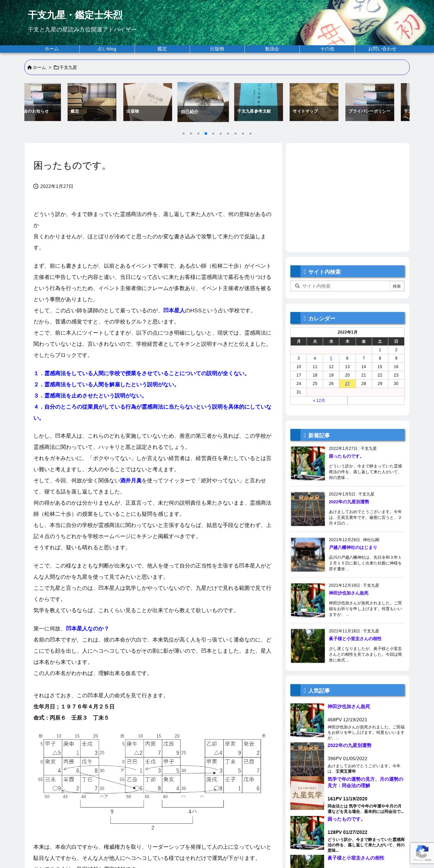The image size is (434, 868).
Task: Open recent post 神田沙也加さん急死
Action: [349, 593]
